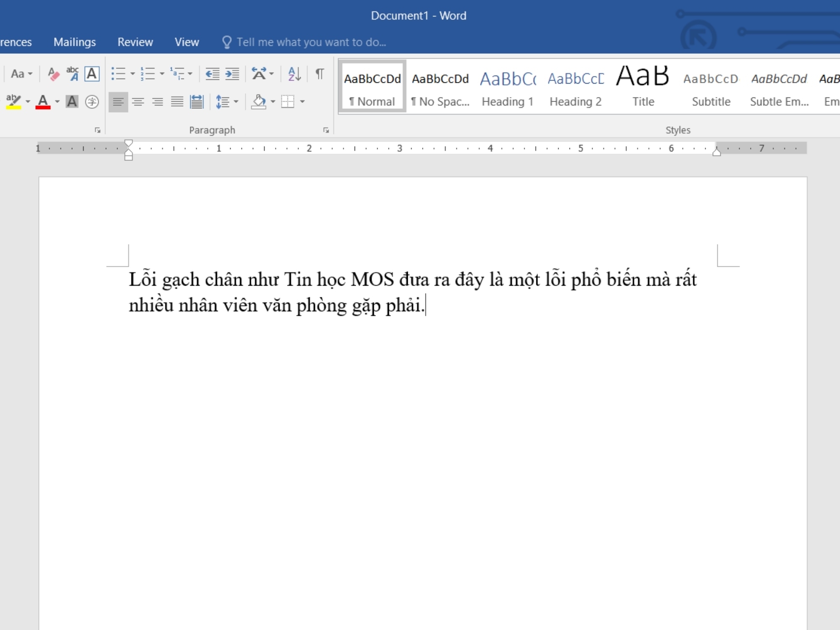Screen dimensions: 840x630
Task: Expand line spacing dropdown arrow
Action: coord(236,102)
